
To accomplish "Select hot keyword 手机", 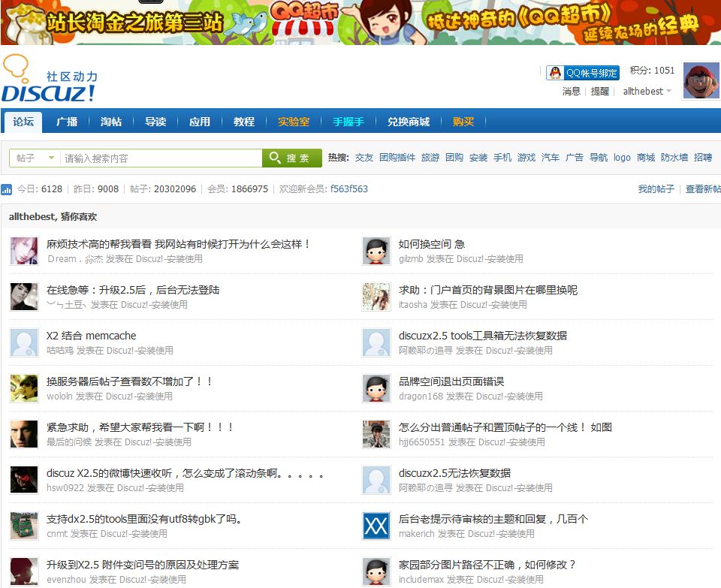I will coord(502,158).
